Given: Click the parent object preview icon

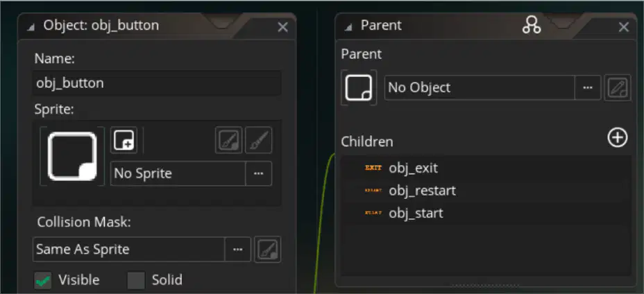Looking at the screenshot, I should [359, 87].
